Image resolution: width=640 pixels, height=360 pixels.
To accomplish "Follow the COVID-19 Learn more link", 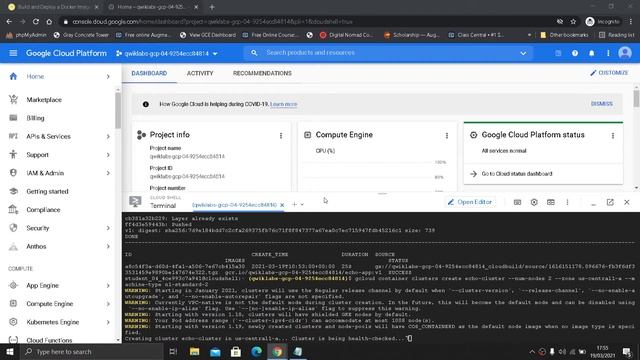I will tap(284, 104).
